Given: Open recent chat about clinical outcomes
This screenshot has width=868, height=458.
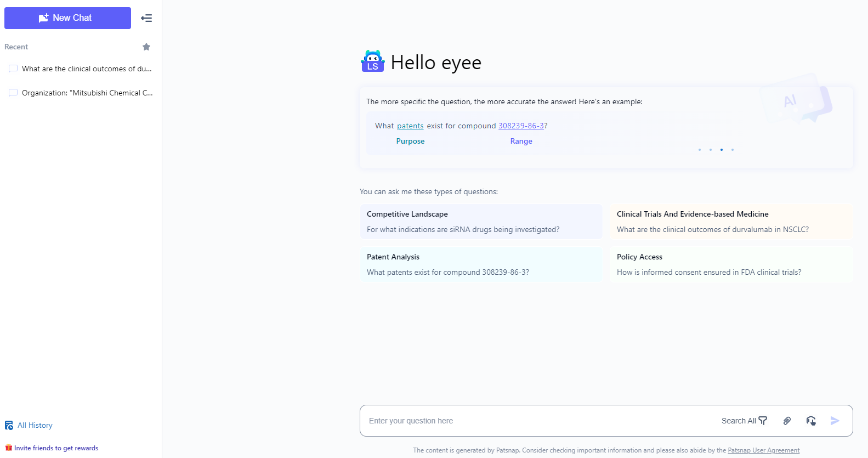Looking at the screenshot, I should click(x=86, y=69).
